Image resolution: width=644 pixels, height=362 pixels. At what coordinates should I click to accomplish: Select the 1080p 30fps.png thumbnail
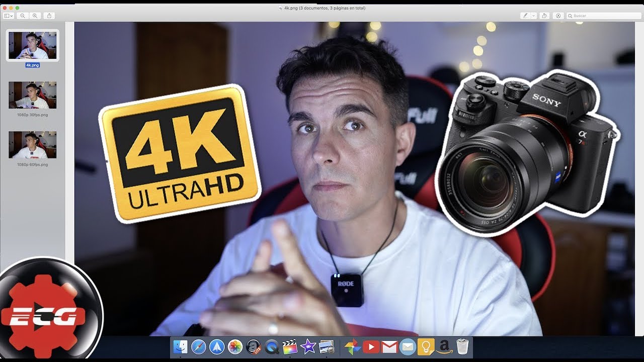pos(33,95)
